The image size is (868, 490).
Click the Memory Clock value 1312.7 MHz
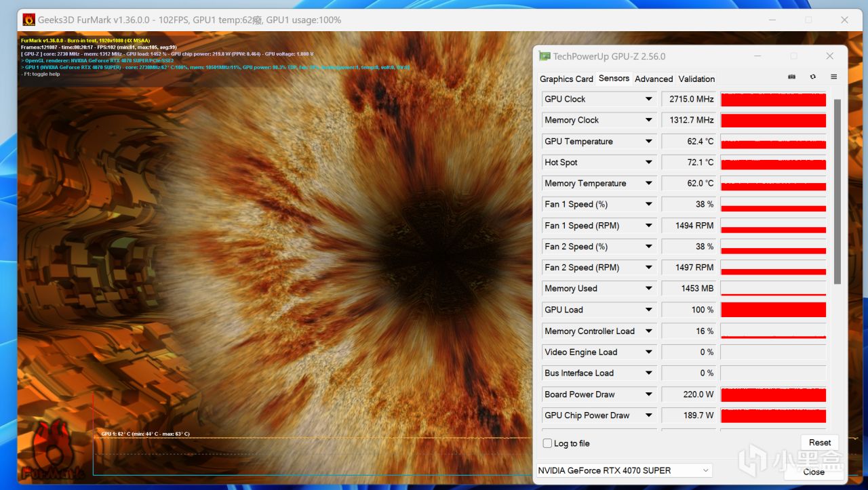coord(689,120)
